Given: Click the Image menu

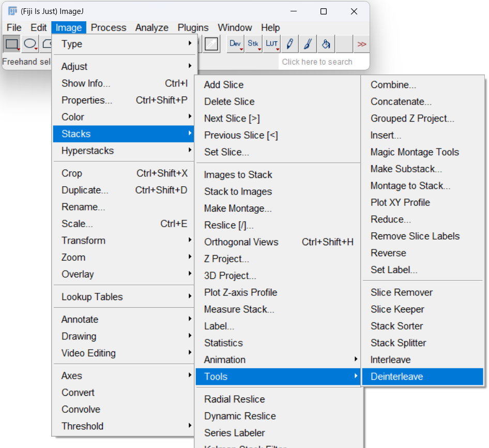Looking at the screenshot, I should point(69,27).
